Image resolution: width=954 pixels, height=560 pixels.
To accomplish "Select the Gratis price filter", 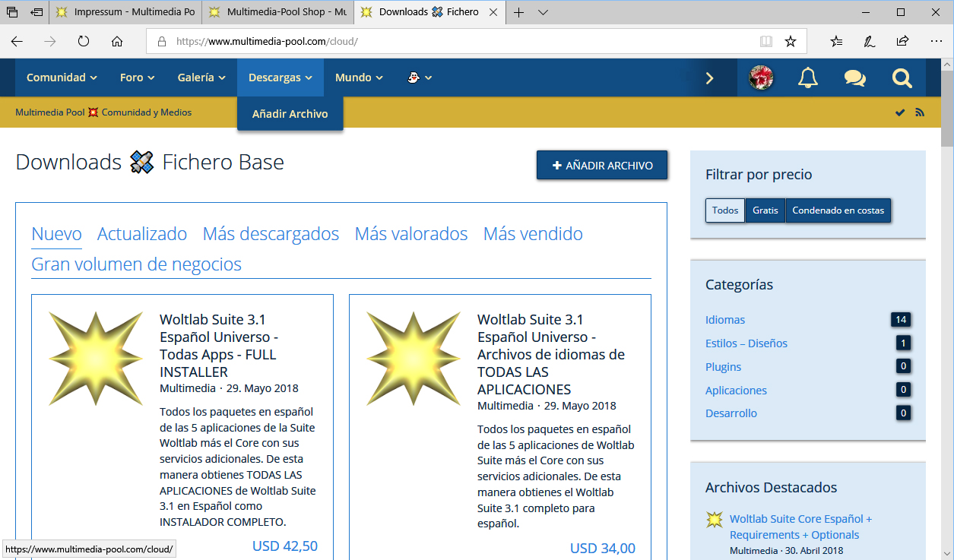I will (x=765, y=210).
